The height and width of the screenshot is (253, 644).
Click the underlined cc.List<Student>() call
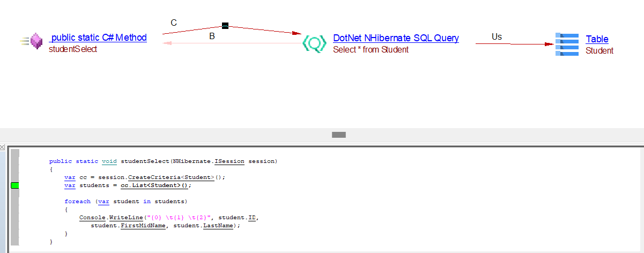click(x=156, y=185)
